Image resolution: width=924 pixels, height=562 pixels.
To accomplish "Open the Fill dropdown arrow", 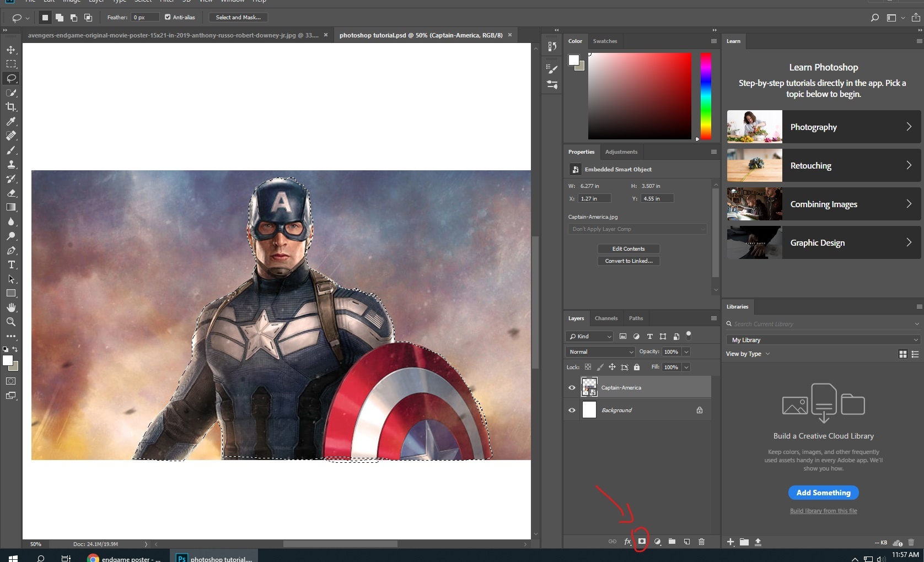I will (x=686, y=367).
